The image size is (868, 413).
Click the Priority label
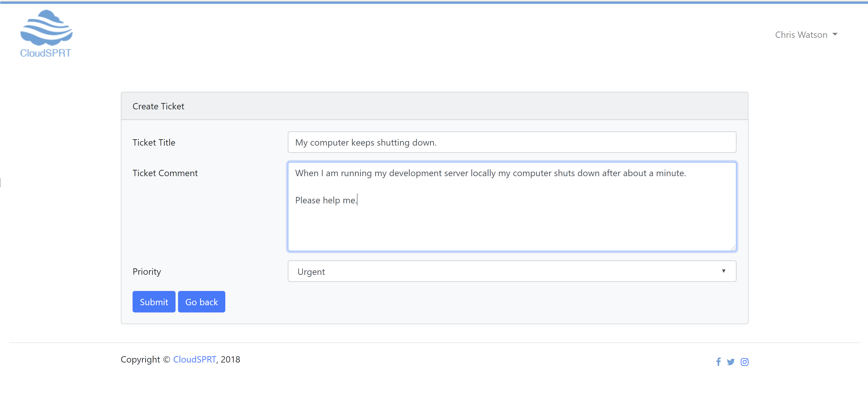(147, 271)
